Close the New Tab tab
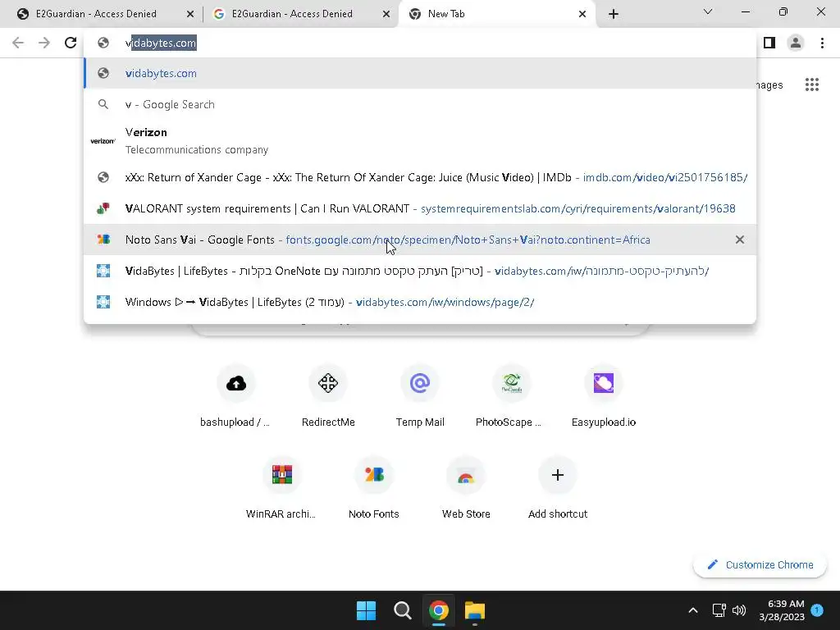Image resolution: width=840 pixels, height=630 pixels. click(x=582, y=14)
